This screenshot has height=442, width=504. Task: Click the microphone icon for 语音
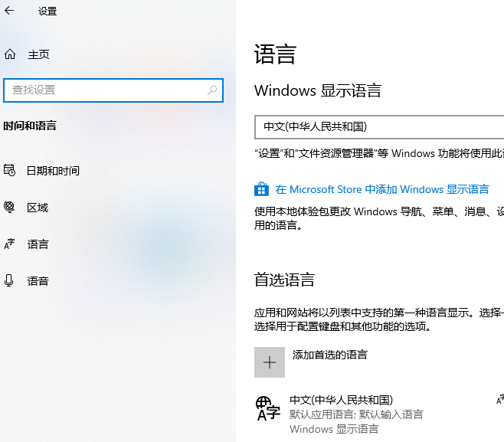(x=9, y=280)
